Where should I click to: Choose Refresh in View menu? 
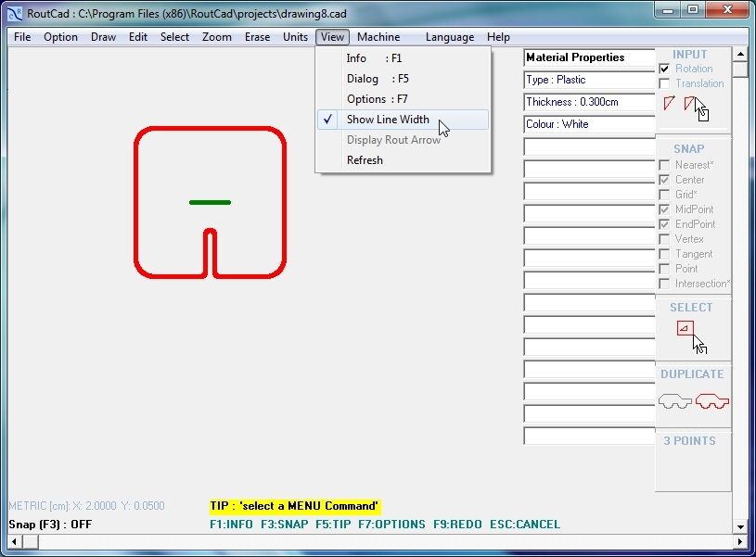pos(404,160)
